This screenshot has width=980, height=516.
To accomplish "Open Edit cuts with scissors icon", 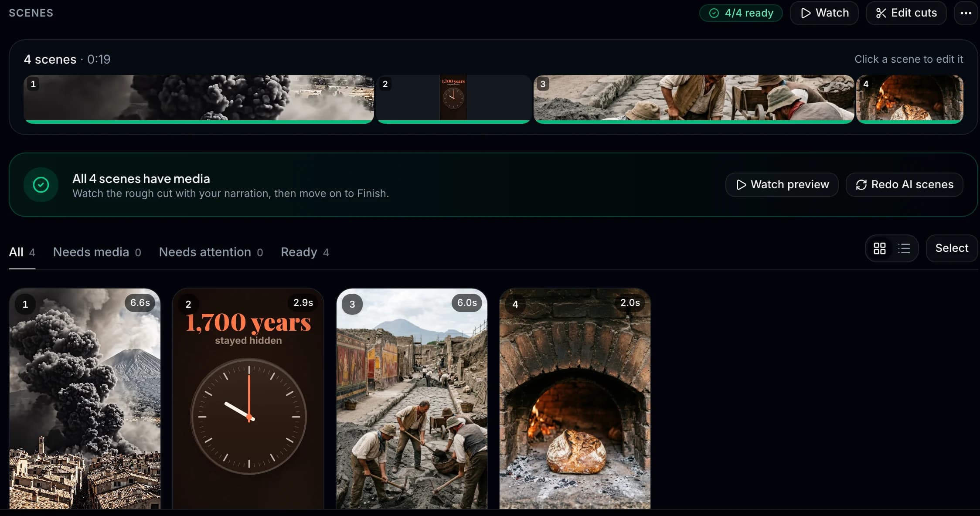I will tap(906, 13).
